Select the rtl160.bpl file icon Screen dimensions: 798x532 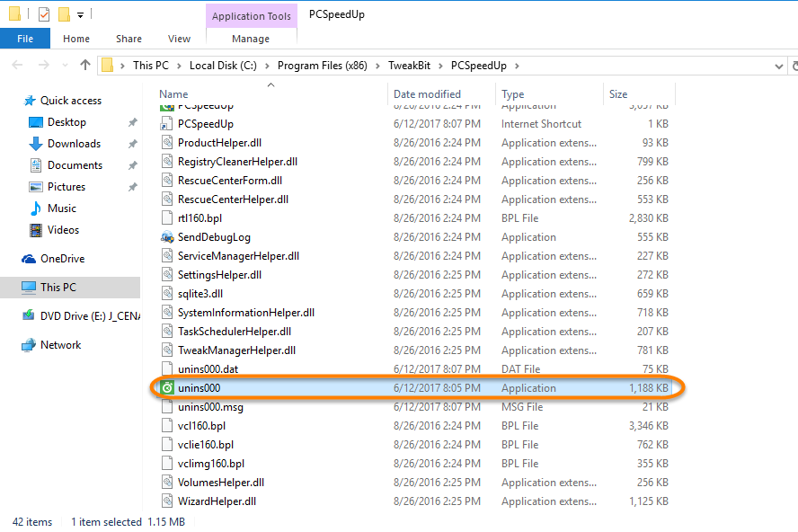[x=166, y=217]
